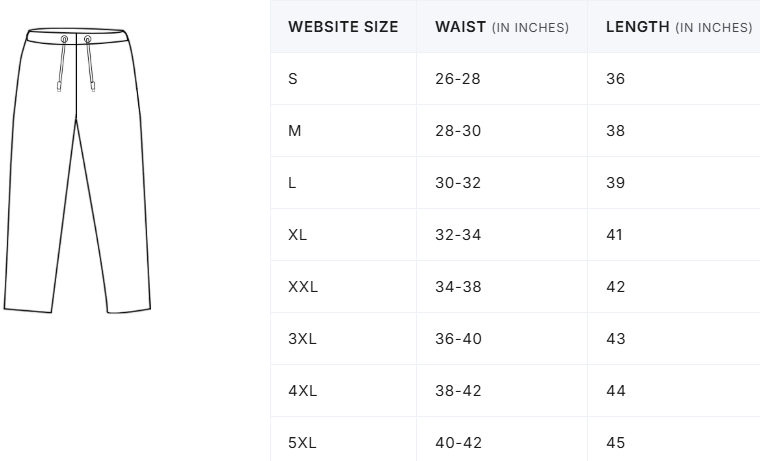Click the 4XL size label
Viewport: 760px width, 461px height.
302,391
